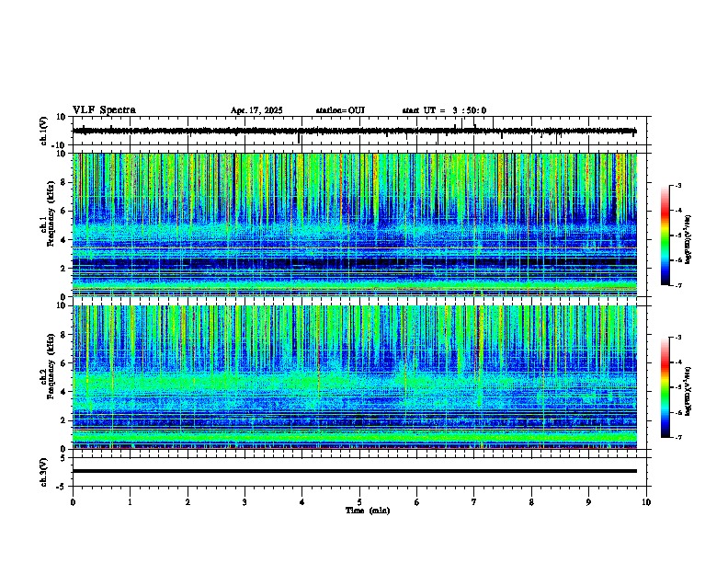Click the ch.1 "Frequency (kHz)" axis label

tap(51, 213)
